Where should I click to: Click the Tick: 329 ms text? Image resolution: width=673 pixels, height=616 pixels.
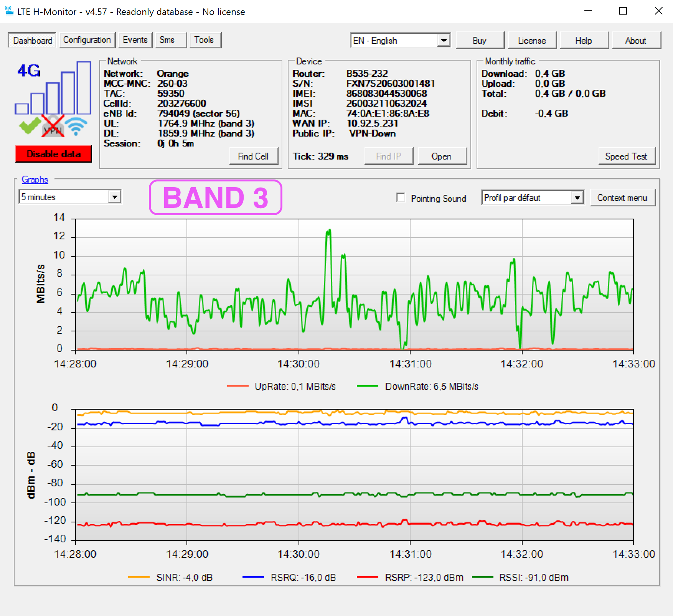tap(321, 156)
